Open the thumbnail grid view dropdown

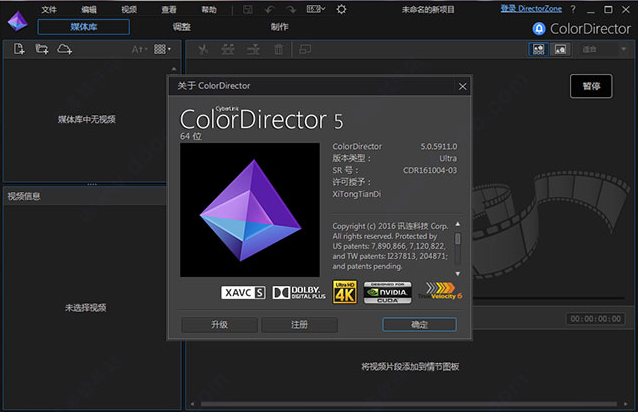point(162,49)
